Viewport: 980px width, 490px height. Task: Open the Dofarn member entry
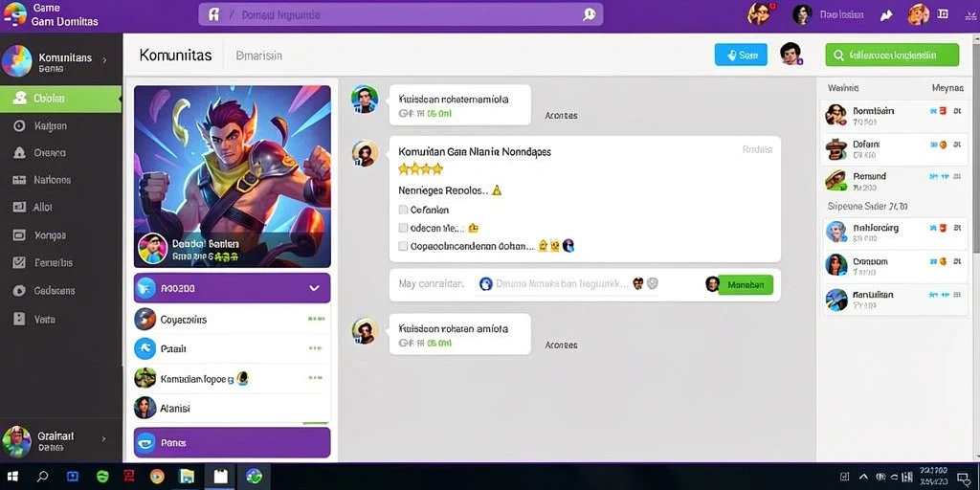click(x=895, y=148)
